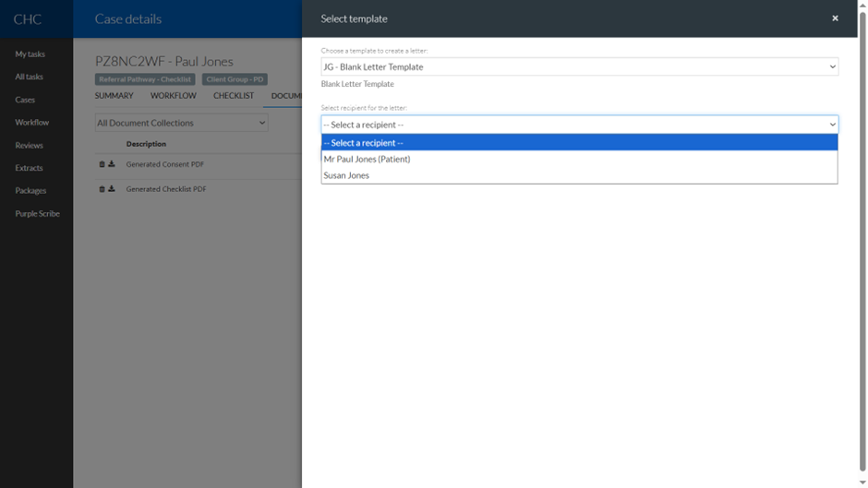The height and width of the screenshot is (488, 868).
Task: Collapse the recipient dropdown field
Action: pyautogui.click(x=579, y=125)
